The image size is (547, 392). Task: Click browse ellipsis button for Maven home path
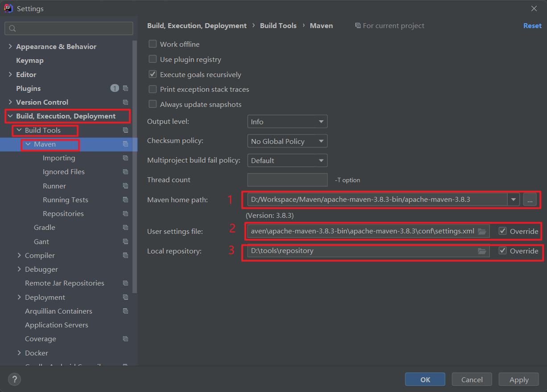(x=530, y=200)
